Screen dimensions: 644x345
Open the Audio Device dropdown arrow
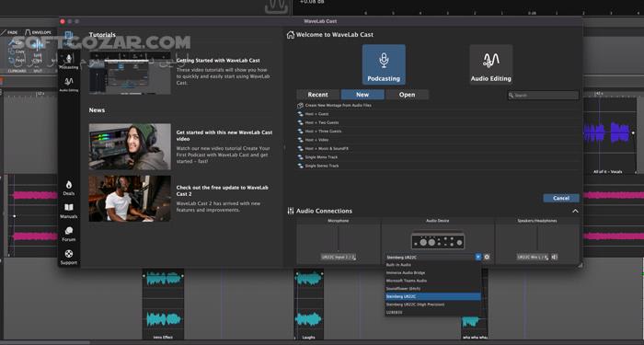point(478,257)
